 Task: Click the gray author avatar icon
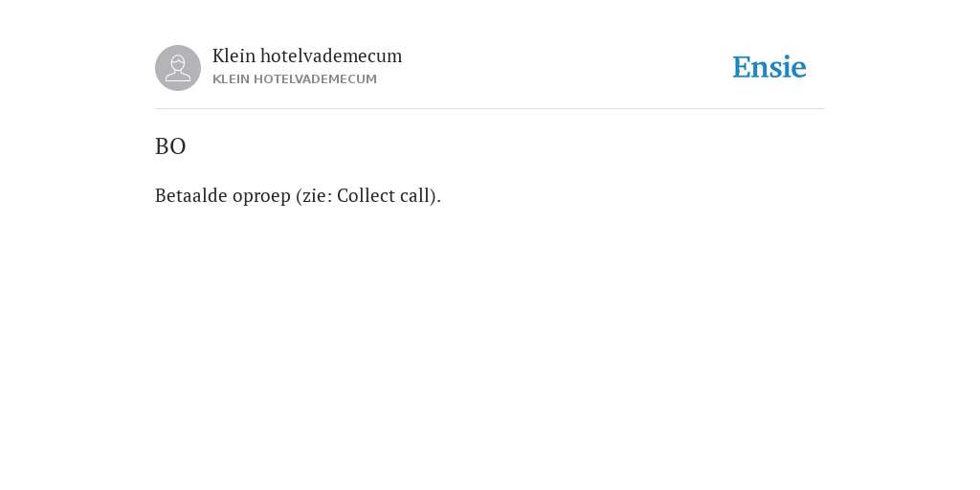point(178,68)
